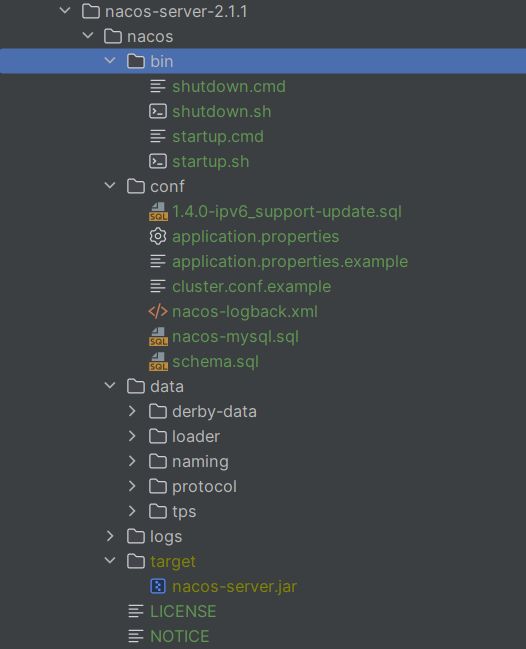Click the SQL icon beside nacos-mysql.sql
This screenshot has height=649, width=526.
point(158,337)
